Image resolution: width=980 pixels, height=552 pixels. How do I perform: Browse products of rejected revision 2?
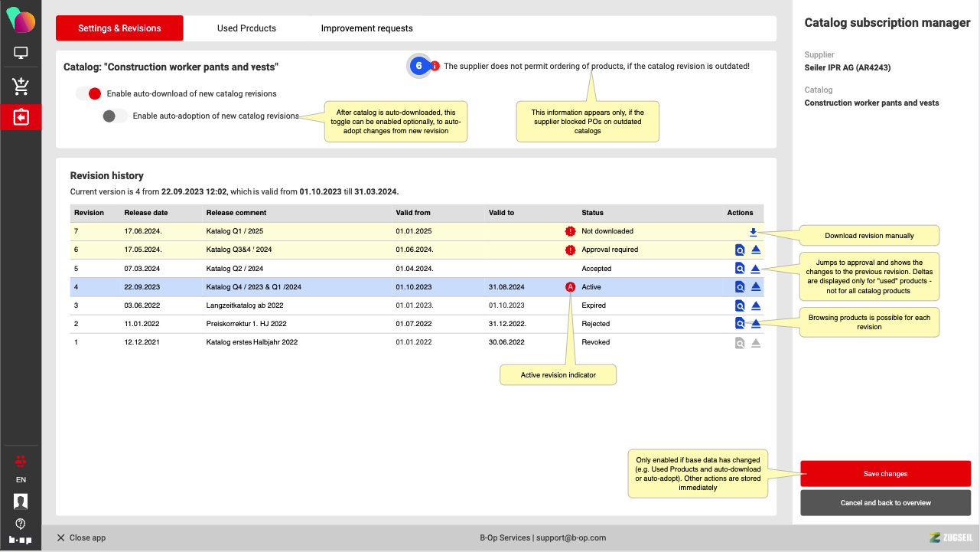pos(740,324)
